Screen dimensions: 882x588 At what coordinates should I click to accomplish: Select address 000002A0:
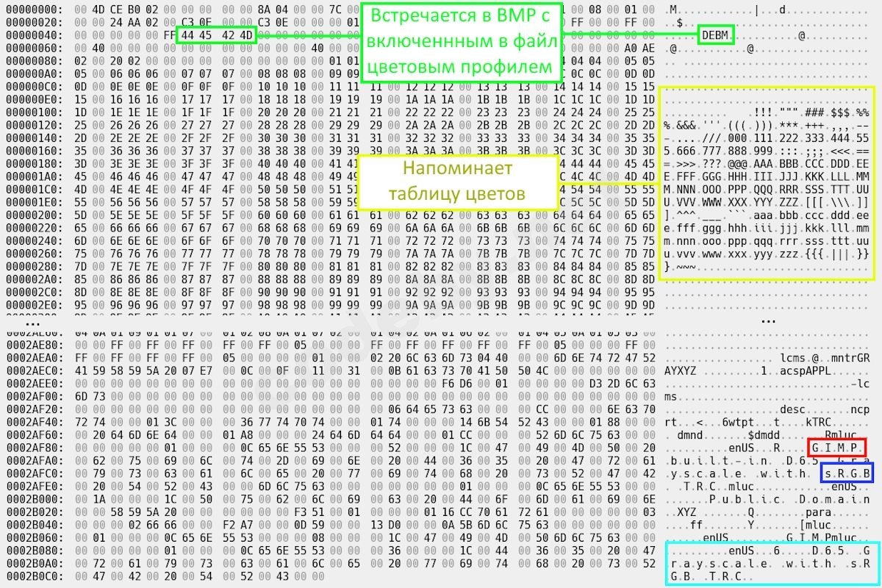[34, 279]
